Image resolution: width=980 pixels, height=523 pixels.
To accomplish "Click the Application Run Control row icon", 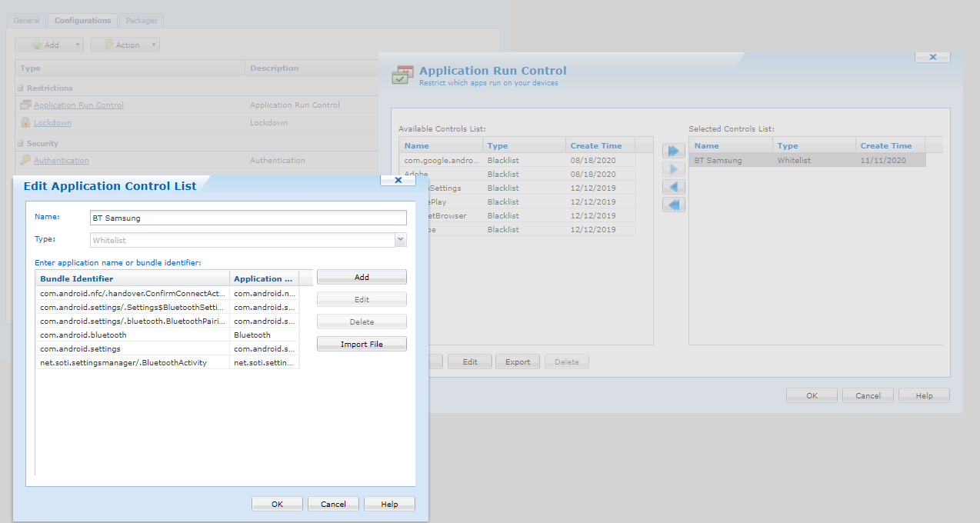I will point(25,105).
